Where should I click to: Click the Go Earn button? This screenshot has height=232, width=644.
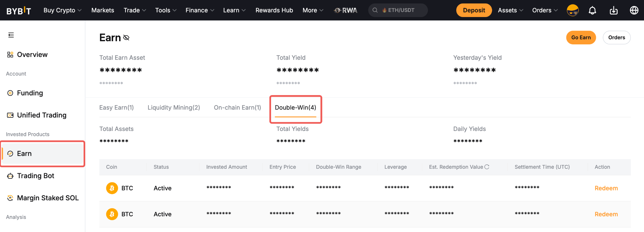point(581,37)
